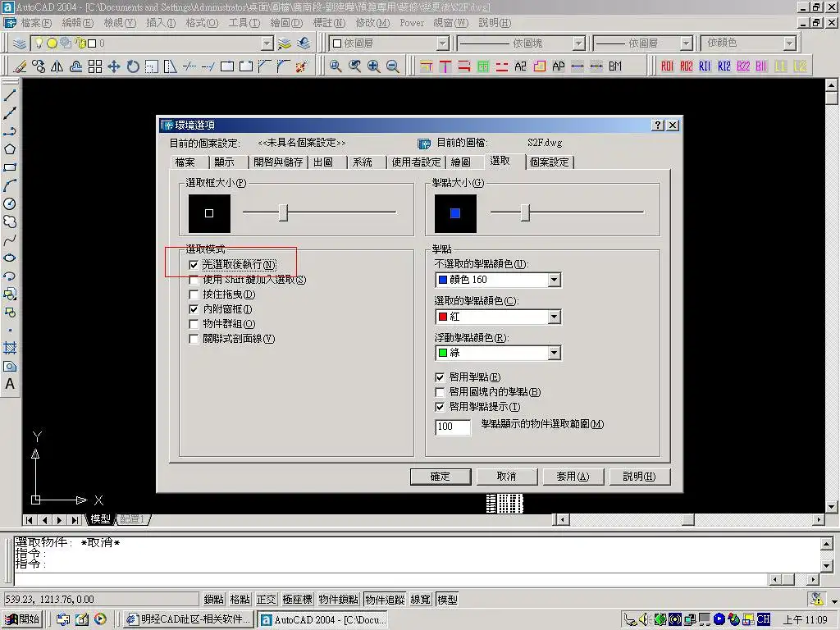Click the 確定 OK button
This screenshot has width=840, height=630.
[441, 477]
